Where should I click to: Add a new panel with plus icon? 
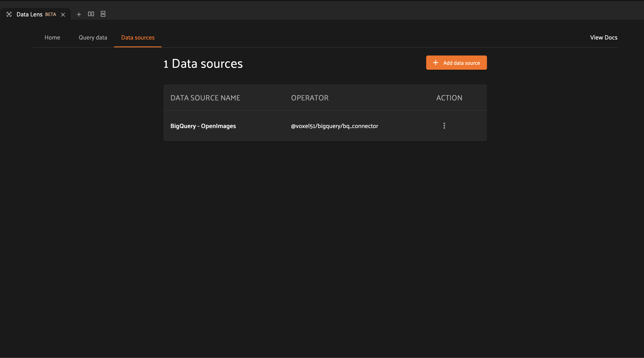(x=79, y=14)
